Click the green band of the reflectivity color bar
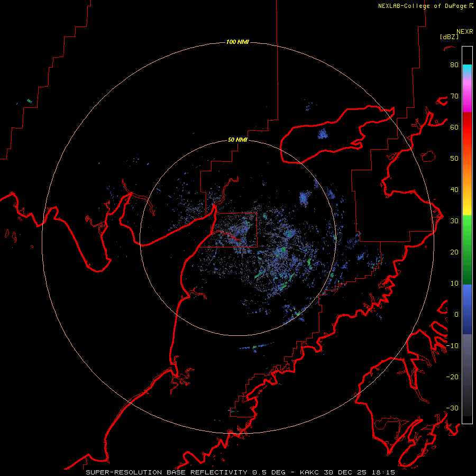The width and height of the screenshot is (476, 476). [x=467, y=250]
